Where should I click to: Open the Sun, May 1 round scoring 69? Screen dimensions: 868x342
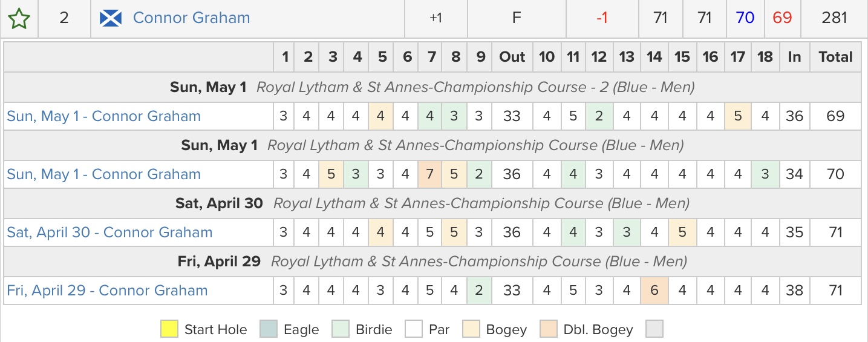coord(103,116)
